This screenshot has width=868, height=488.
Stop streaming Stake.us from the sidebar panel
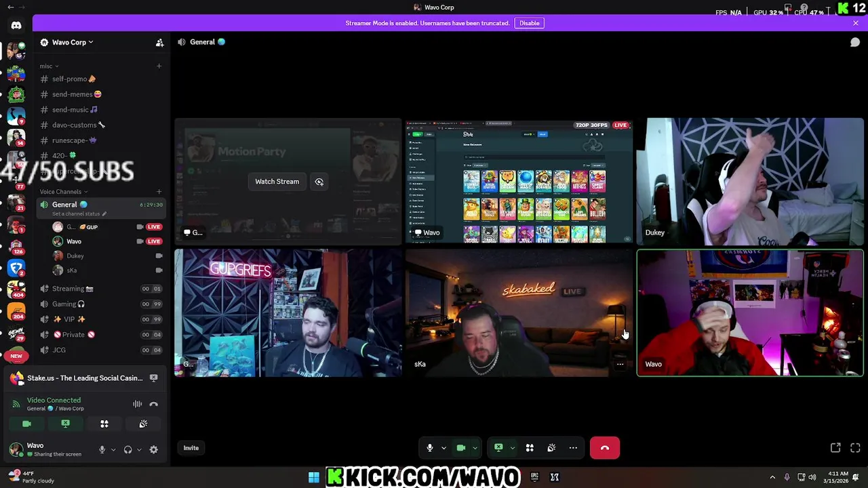[153, 378]
